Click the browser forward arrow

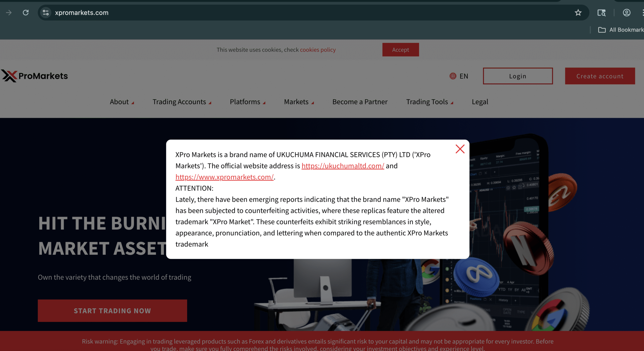point(9,13)
